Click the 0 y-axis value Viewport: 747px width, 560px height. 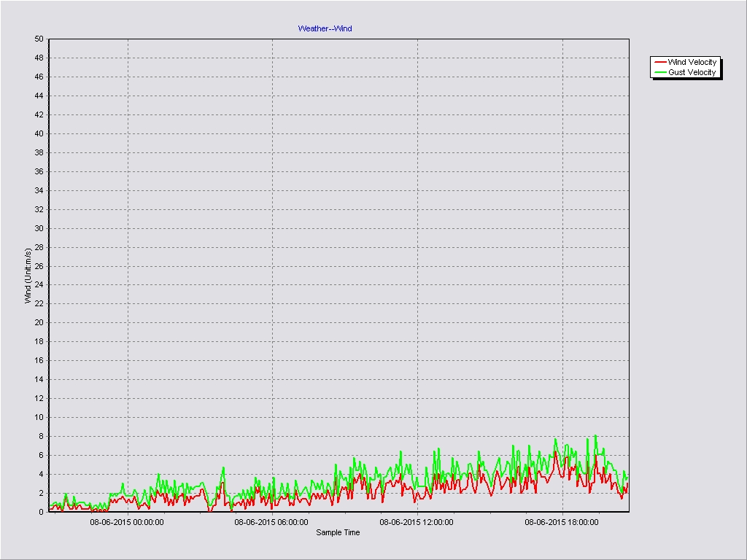[41, 512]
